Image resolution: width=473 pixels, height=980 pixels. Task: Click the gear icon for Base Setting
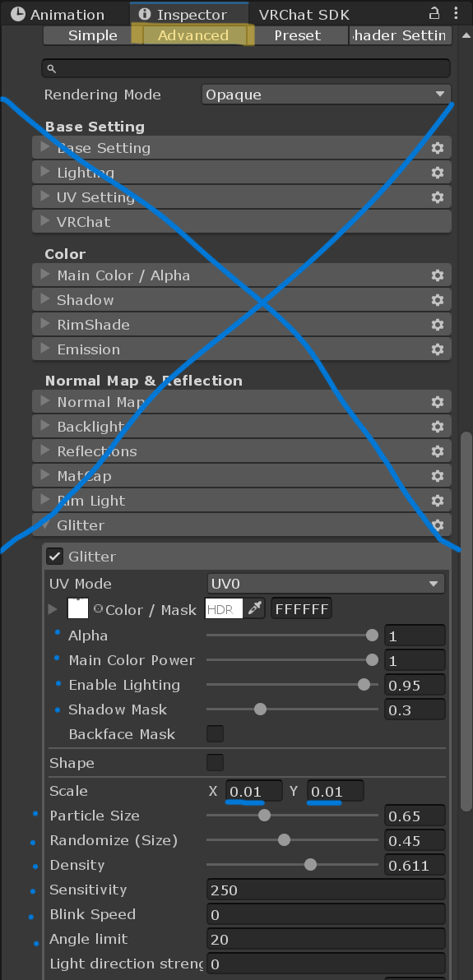coord(438,148)
